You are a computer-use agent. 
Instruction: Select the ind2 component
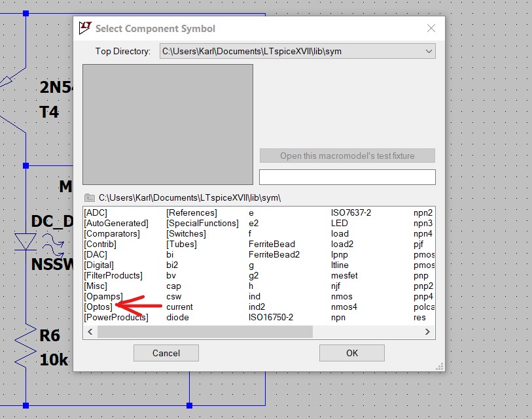click(x=257, y=307)
